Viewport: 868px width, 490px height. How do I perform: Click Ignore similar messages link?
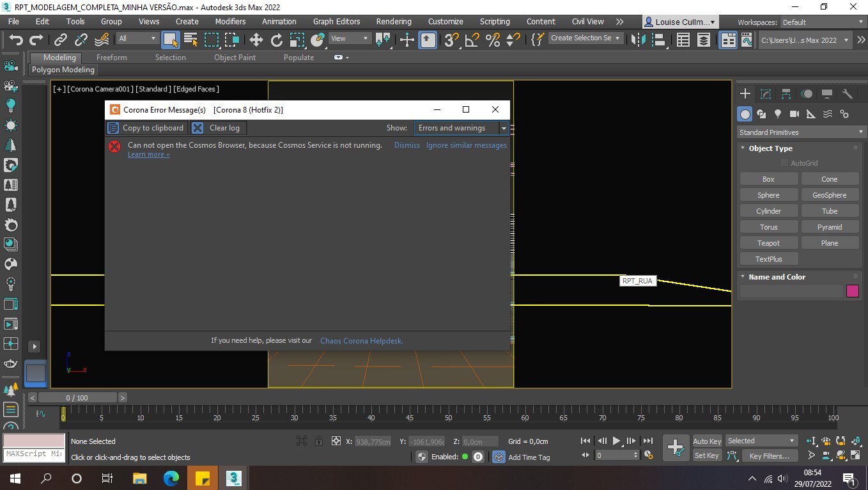[467, 145]
